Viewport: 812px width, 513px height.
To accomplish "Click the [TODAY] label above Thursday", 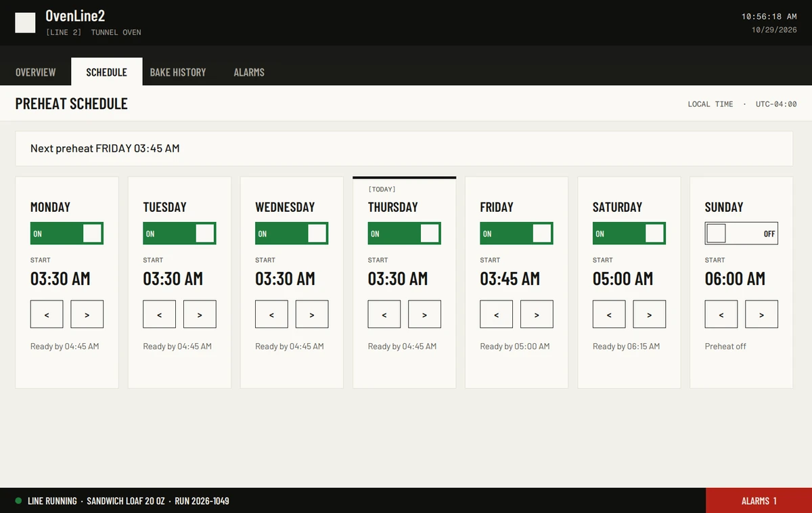I will (x=382, y=189).
